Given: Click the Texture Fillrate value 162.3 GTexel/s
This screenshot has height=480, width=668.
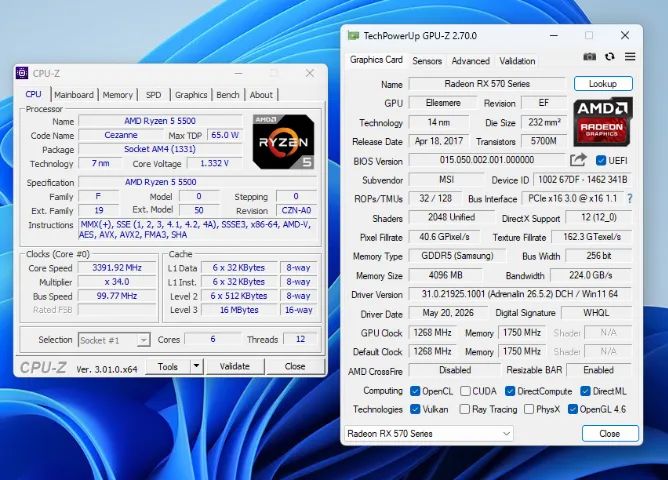Looking at the screenshot, I should (592, 236).
